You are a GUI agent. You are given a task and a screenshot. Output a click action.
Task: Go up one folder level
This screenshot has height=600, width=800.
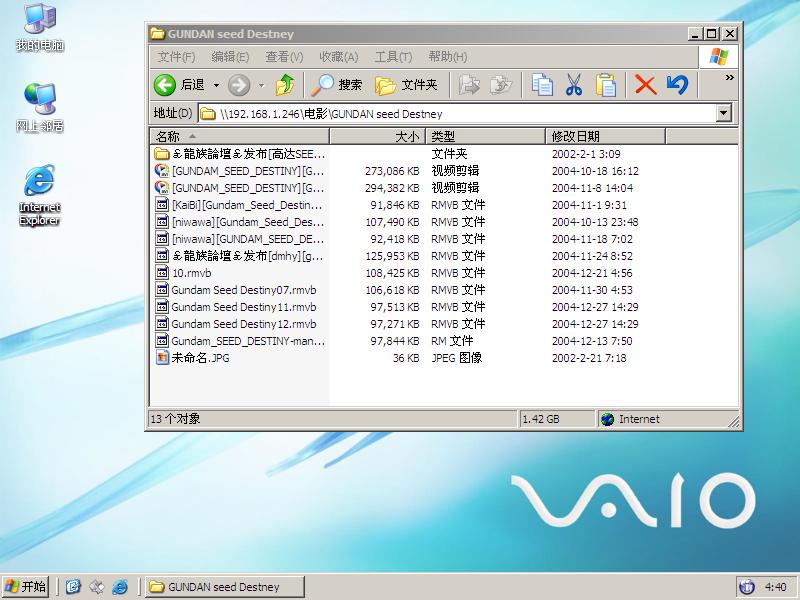[285, 85]
